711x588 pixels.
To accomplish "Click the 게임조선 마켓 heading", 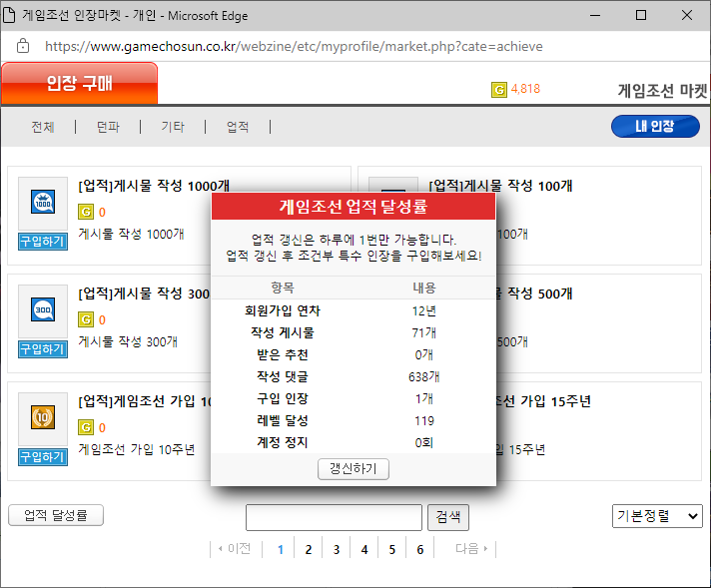I will 662,91.
